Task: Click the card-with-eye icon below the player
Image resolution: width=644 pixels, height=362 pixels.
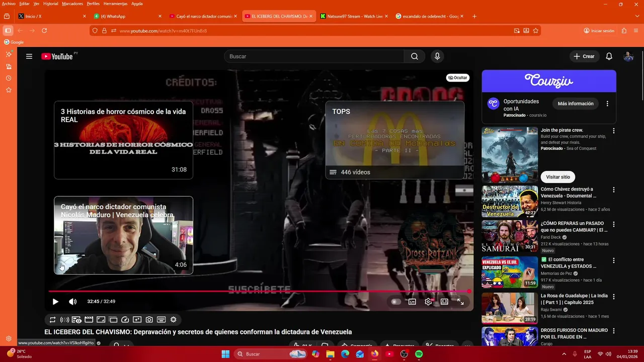Action: [76, 320]
